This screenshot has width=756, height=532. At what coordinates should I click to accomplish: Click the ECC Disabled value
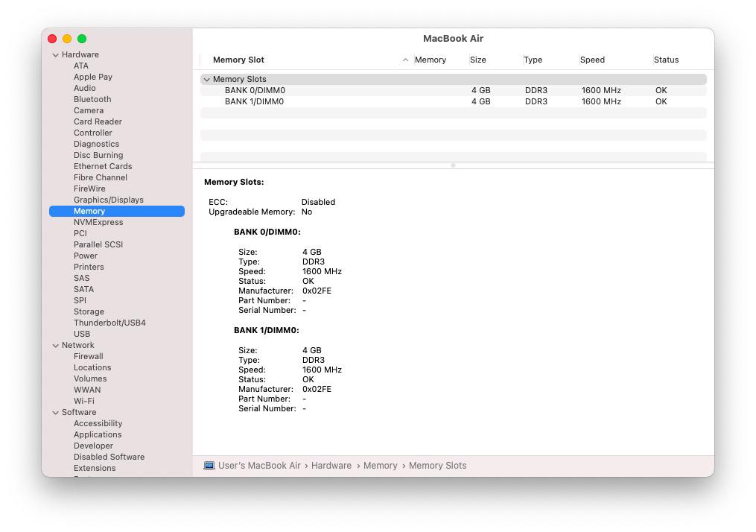(318, 202)
